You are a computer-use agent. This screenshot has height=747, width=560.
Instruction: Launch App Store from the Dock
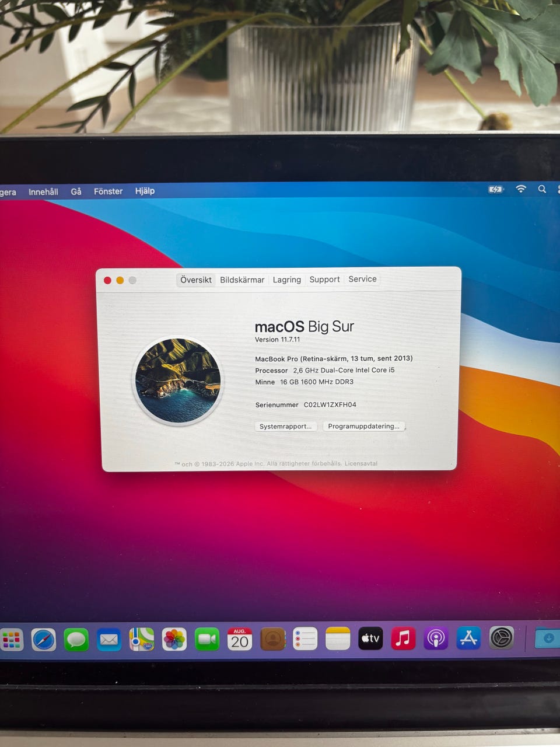pyautogui.click(x=468, y=638)
